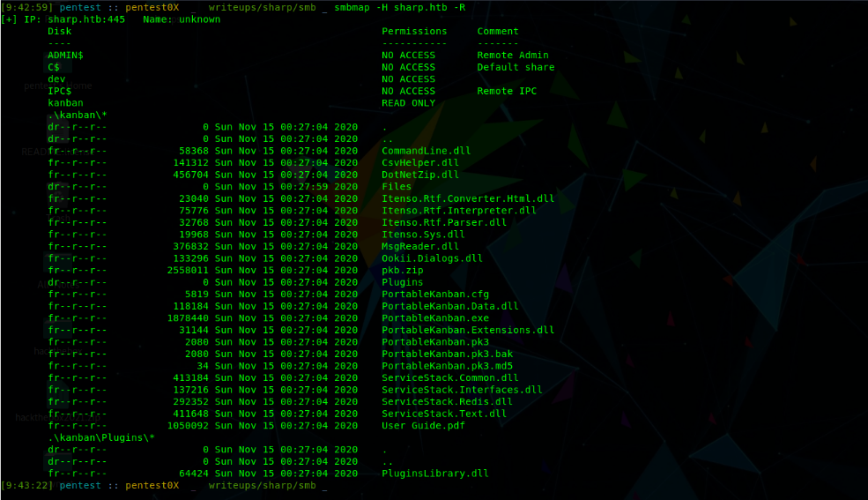Select 'PluginsLibrary.dll' in Plugins listing
The image size is (868, 500).
(435, 474)
